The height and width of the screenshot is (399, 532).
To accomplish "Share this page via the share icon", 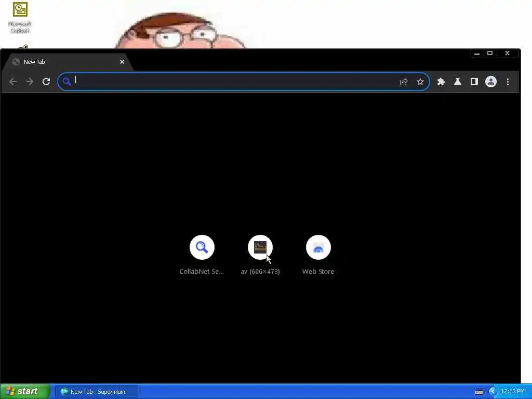I will (403, 82).
